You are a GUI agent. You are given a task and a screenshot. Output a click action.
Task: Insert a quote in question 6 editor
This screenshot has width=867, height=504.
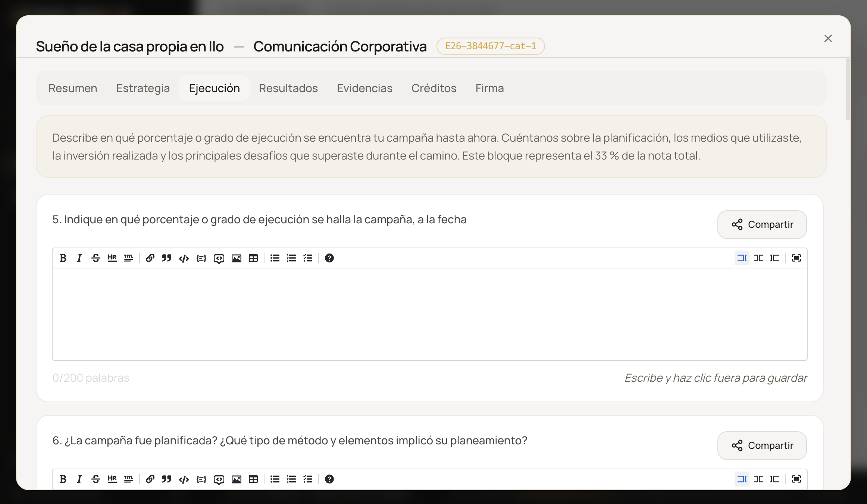[166, 479]
